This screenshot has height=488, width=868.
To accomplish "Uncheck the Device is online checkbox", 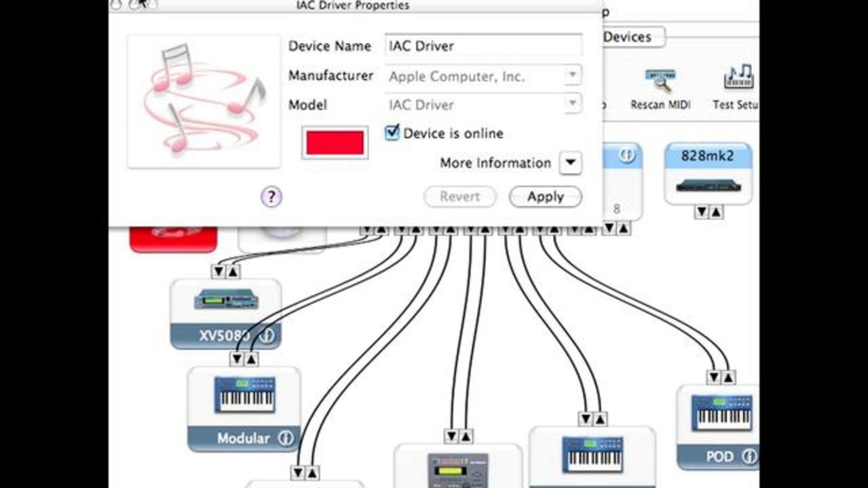I will [x=392, y=133].
